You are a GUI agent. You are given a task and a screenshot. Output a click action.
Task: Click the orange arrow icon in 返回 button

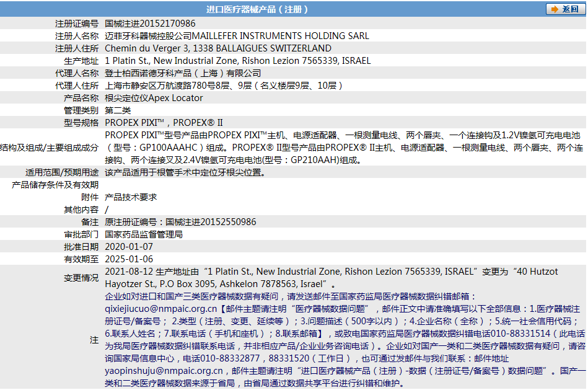(x=555, y=9)
